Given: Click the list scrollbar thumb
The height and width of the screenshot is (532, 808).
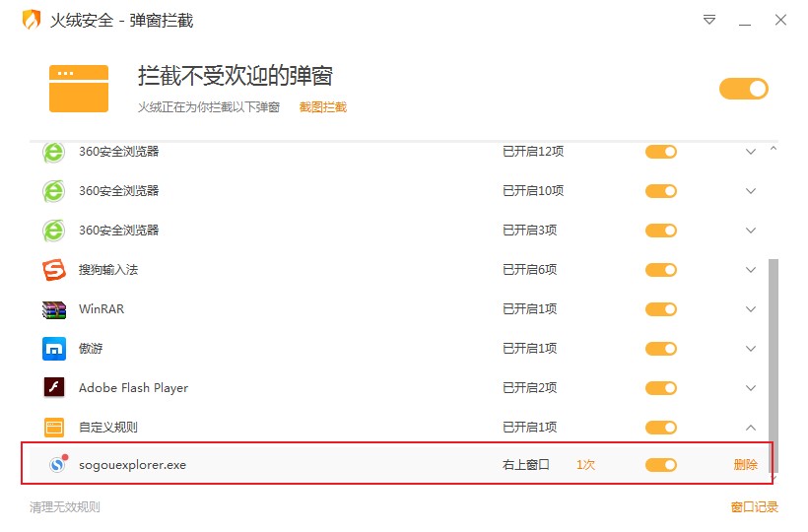Looking at the screenshot, I should click(x=773, y=365).
